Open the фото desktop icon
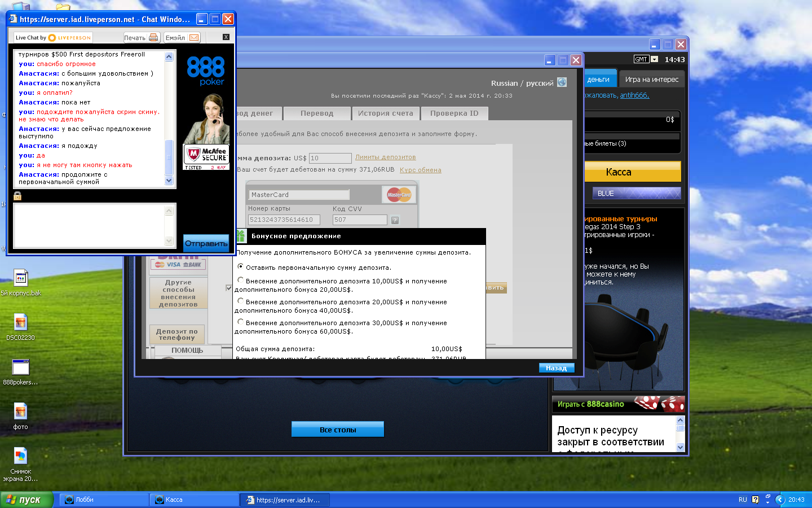Viewport: 812px width, 508px height. click(21, 416)
